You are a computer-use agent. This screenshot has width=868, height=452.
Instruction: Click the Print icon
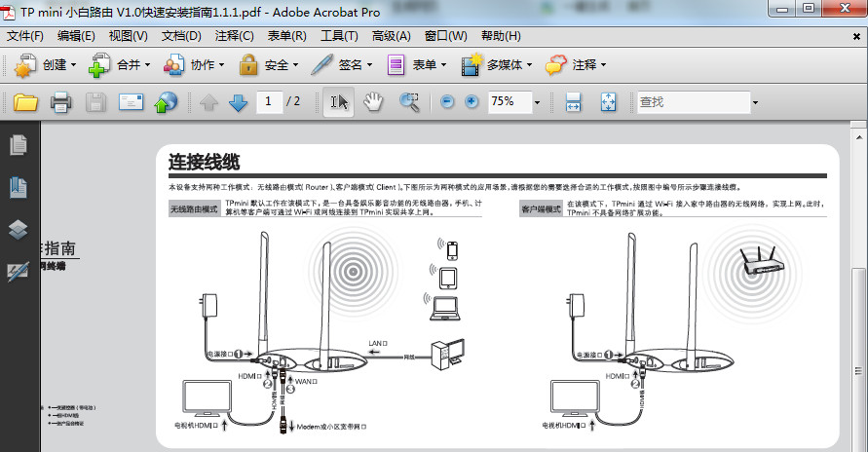coord(61,102)
